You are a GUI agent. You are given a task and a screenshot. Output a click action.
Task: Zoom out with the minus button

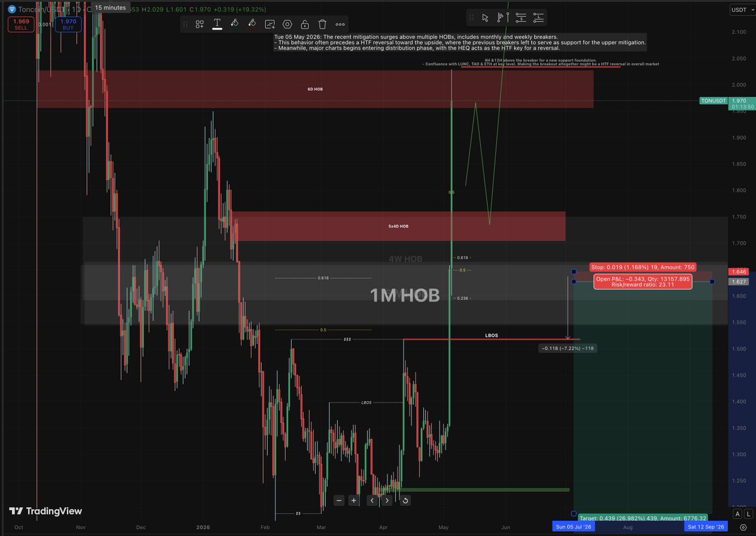339,500
